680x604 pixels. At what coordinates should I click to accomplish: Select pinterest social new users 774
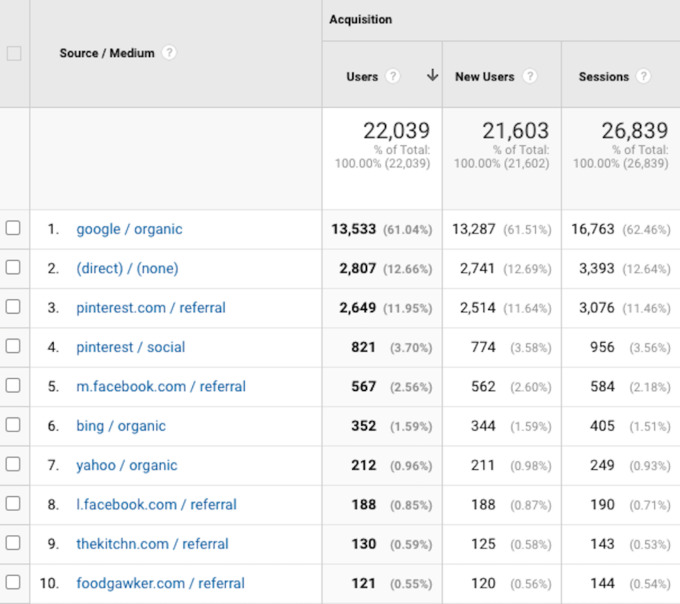pyautogui.click(x=483, y=347)
